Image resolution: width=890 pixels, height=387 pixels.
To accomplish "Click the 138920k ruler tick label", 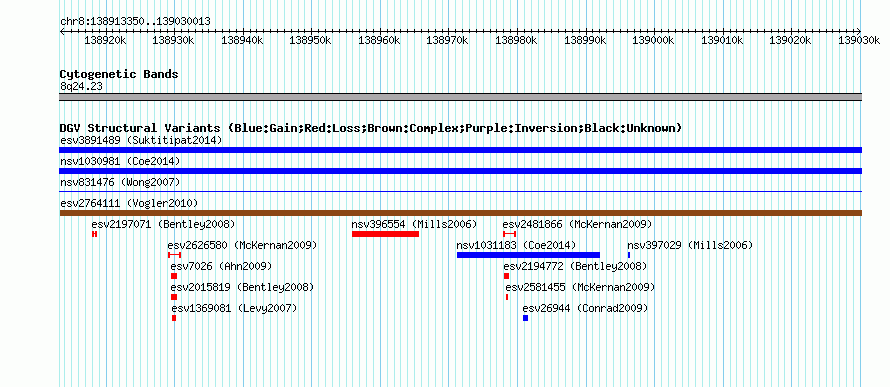I will click(105, 40).
